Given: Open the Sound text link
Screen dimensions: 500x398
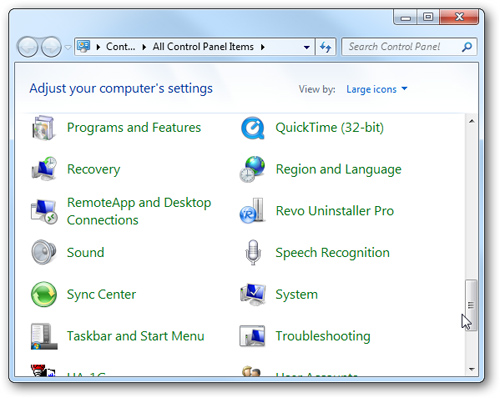Looking at the screenshot, I should [85, 253].
